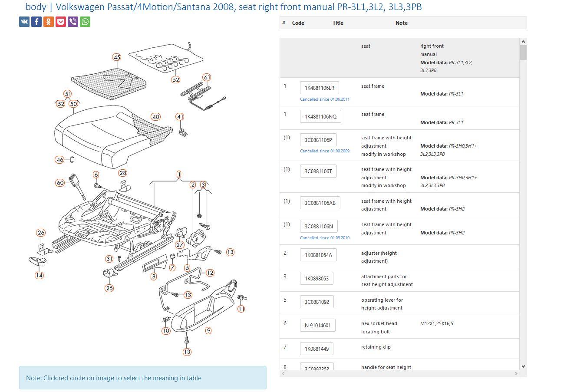
Task: Click the horizontal scroll left arrow
Action: coord(284,373)
